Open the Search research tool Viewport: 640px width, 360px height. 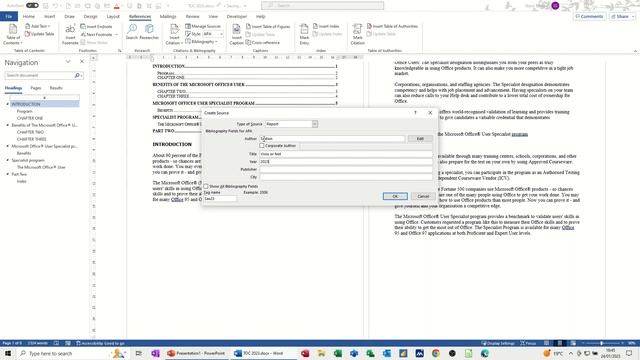tap(131, 31)
